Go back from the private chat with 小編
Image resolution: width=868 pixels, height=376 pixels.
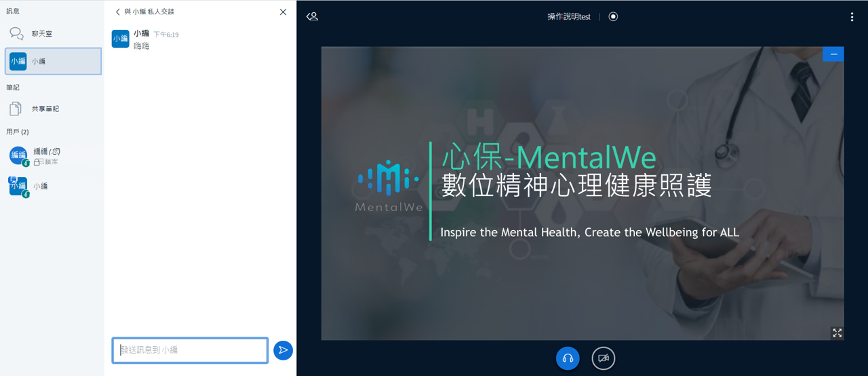tap(144, 12)
